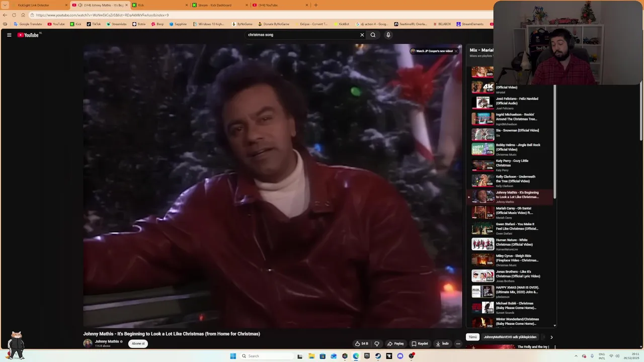The height and width of the screenshot is (362, 644).
Task: Go to the YouTube home logo
Action: pos(28,35)
